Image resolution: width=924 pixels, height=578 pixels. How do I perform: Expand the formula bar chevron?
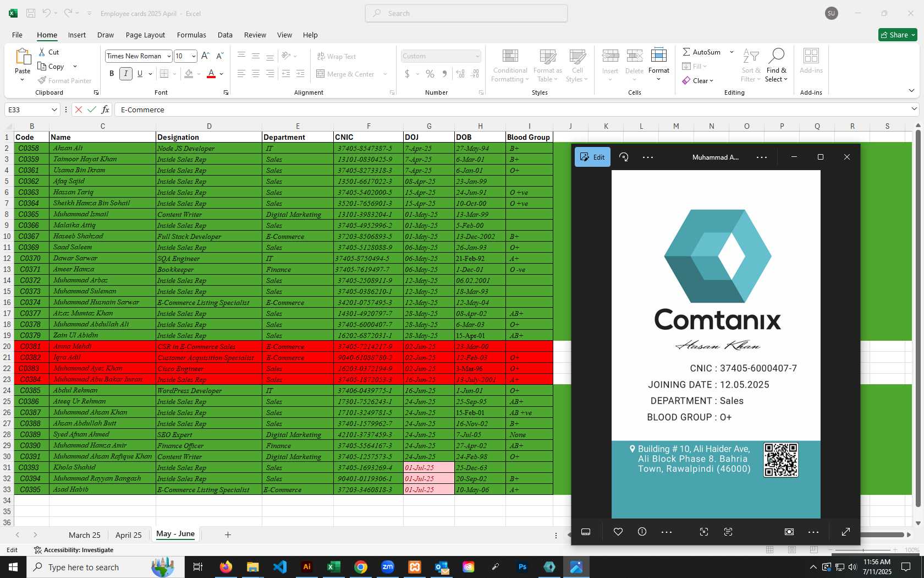914,109
